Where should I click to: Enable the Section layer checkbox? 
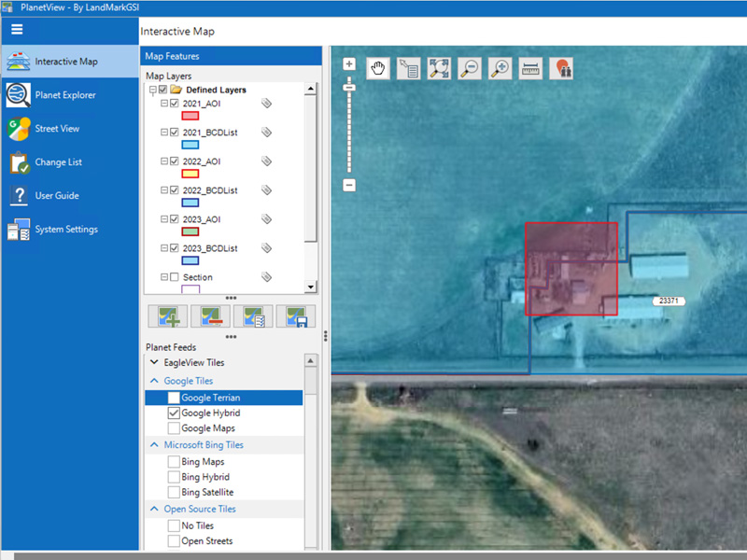pos(175,277)
